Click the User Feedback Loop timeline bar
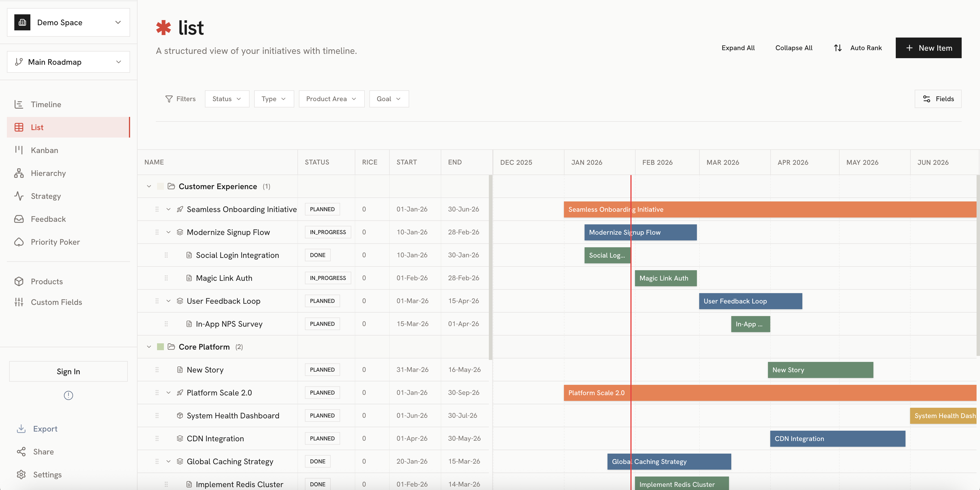The height and width of the screenshot is (490, 980). 750,301
